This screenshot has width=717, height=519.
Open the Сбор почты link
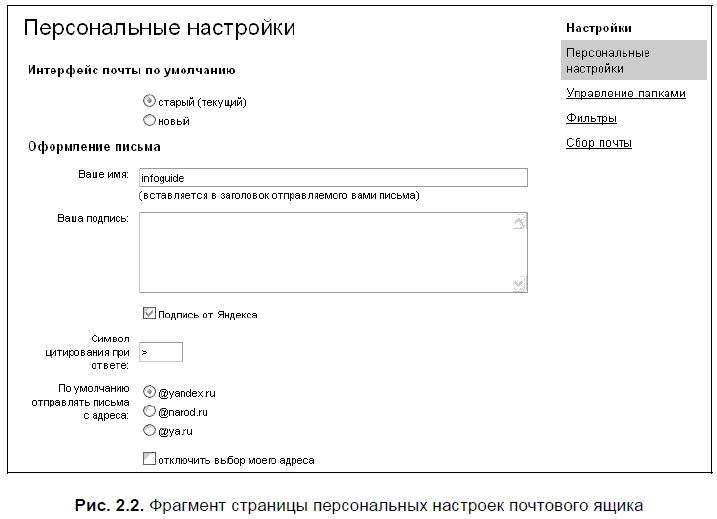click(x=598, y=143)
